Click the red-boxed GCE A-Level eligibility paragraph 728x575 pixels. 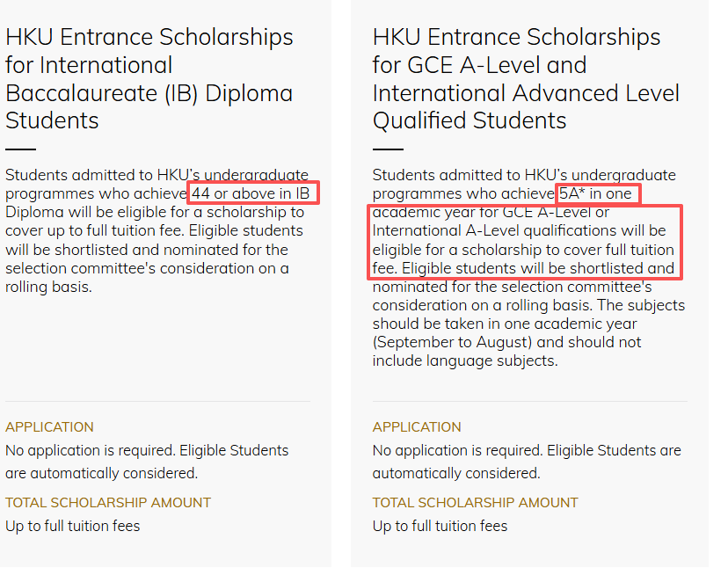524,240
